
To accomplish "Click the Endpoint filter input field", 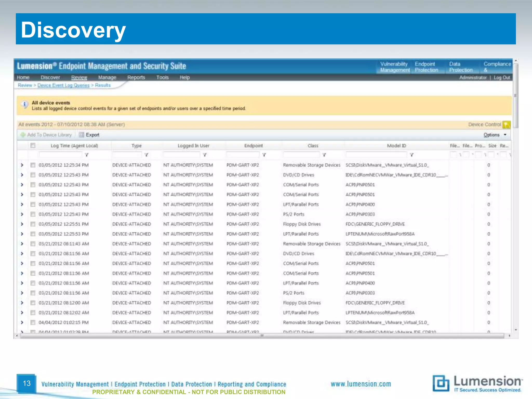I will [x=243, y=155].
